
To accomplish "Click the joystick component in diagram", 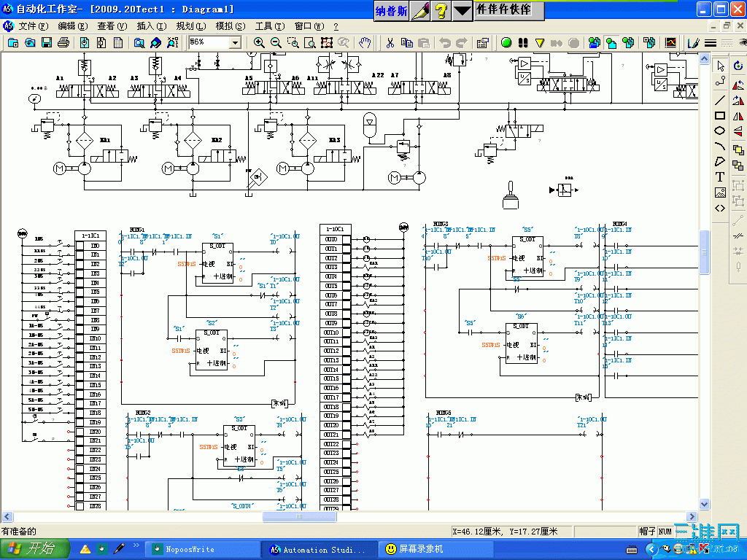I will click(510, 195).
